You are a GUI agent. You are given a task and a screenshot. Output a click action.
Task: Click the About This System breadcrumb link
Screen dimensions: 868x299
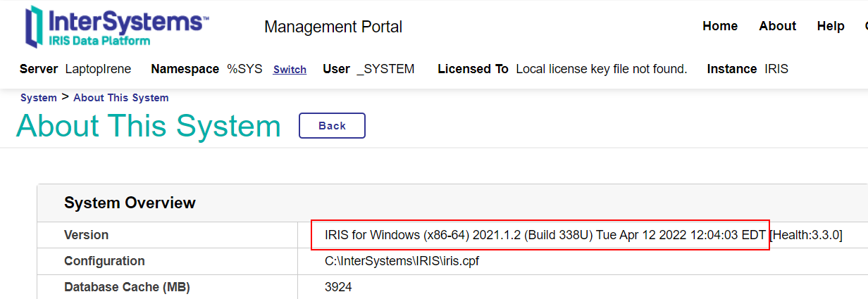pyautogui.click(x=120, y=98)
